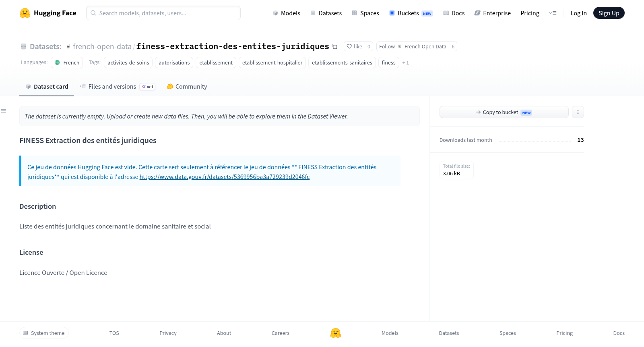The image size is (644, 347).
Task: Open Buckets from top navigation
Action: [x=411, y=13]
